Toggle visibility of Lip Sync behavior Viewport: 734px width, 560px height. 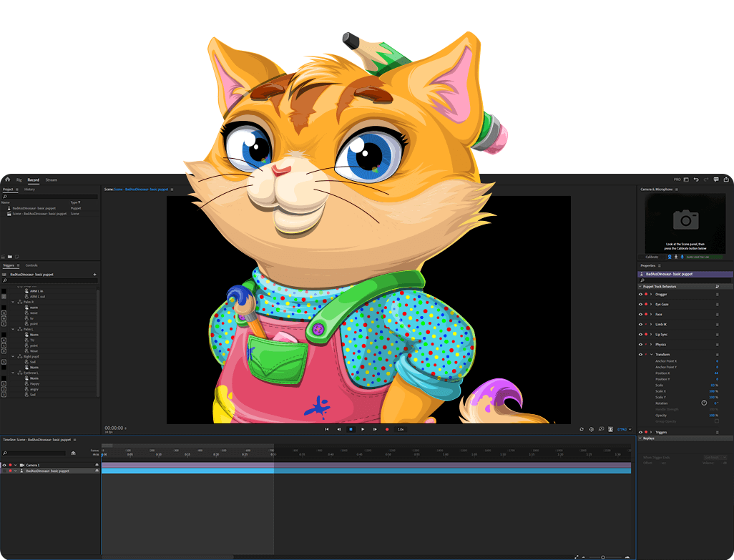point(640,334)
